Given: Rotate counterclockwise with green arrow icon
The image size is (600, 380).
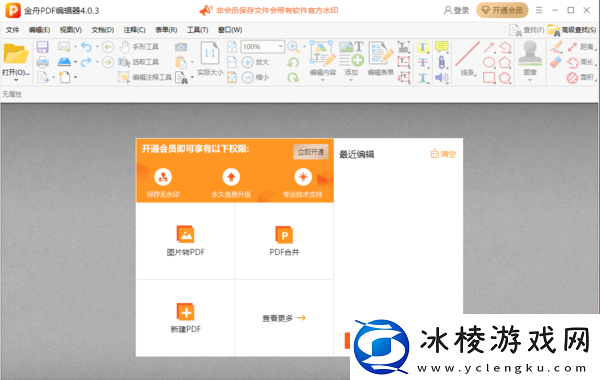Looking at the screenshot, I should tap(293, 62).
